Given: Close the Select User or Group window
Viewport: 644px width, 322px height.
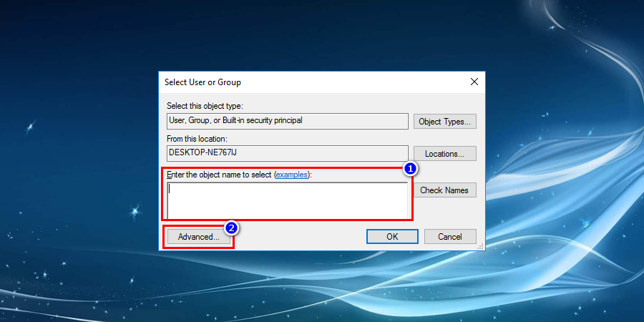Looking at the screenshot, I should [474, 82].
